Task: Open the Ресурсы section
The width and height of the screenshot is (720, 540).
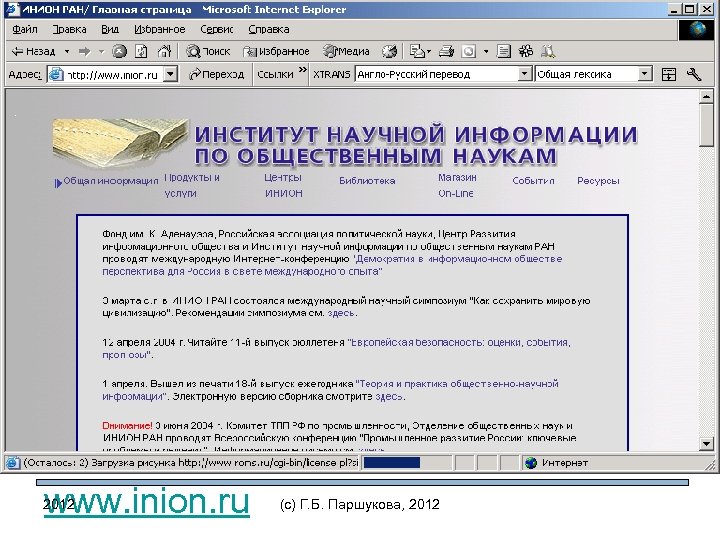Action: [x=598, y=181]
